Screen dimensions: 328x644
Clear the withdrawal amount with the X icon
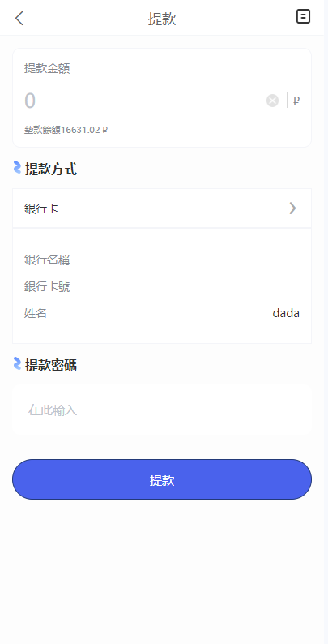click(x=272, y=101)
